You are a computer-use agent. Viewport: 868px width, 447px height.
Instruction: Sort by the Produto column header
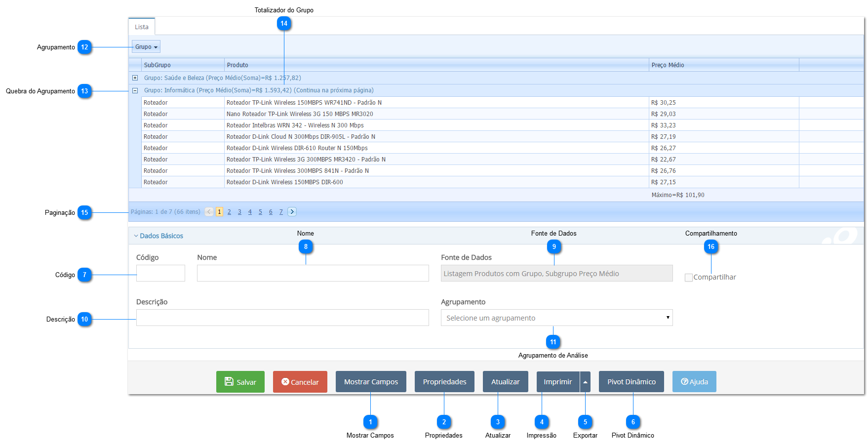click(436, 65)
